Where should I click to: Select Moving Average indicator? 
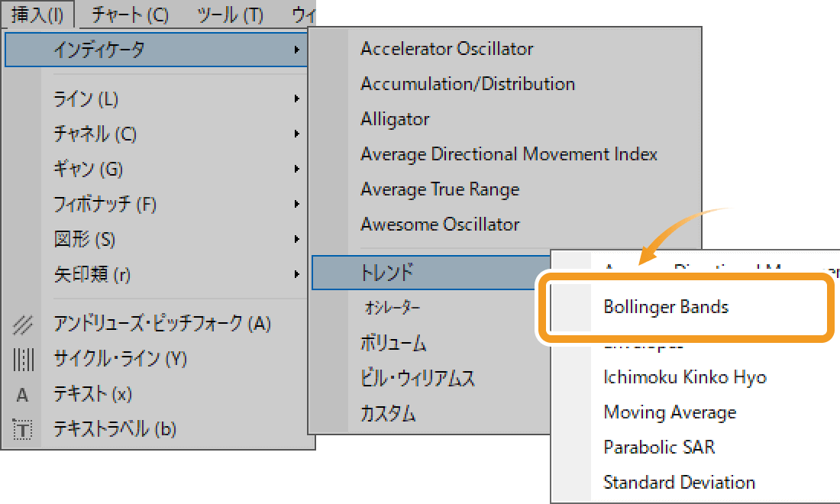pos(670,412)
